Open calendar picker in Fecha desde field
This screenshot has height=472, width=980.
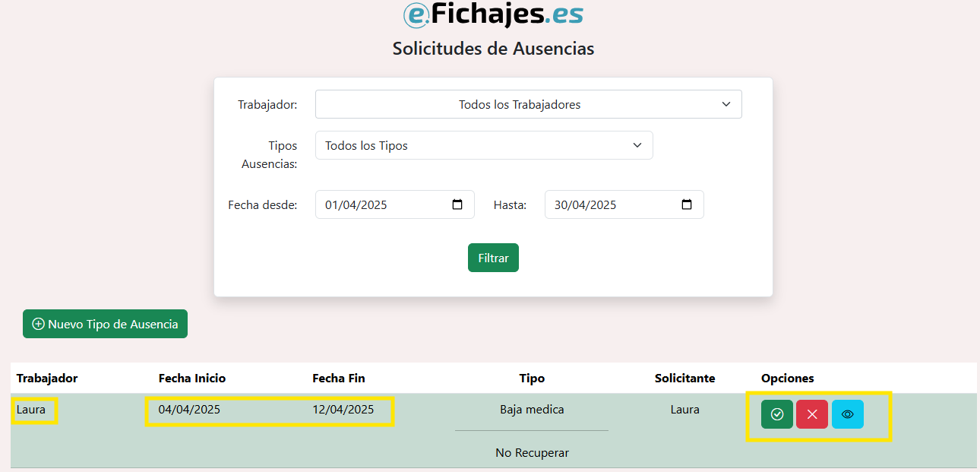[x=457, y=204]
